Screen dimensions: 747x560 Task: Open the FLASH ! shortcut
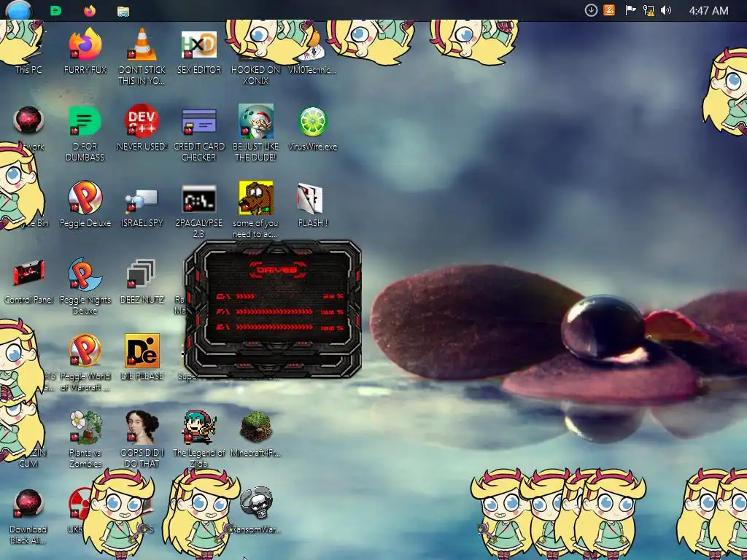[x=312, y=204]
